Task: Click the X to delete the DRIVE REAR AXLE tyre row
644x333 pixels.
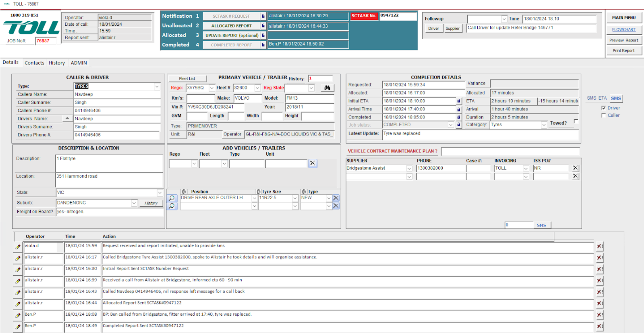Action: pos(336,198)
